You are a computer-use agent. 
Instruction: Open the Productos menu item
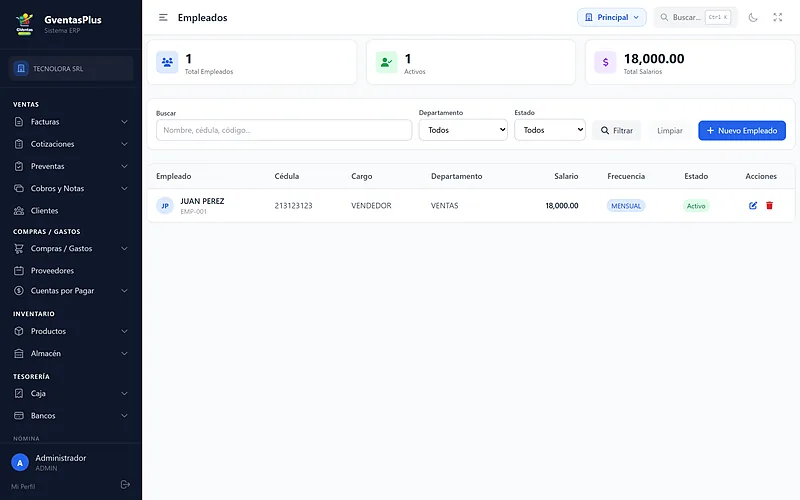[71, 331]
